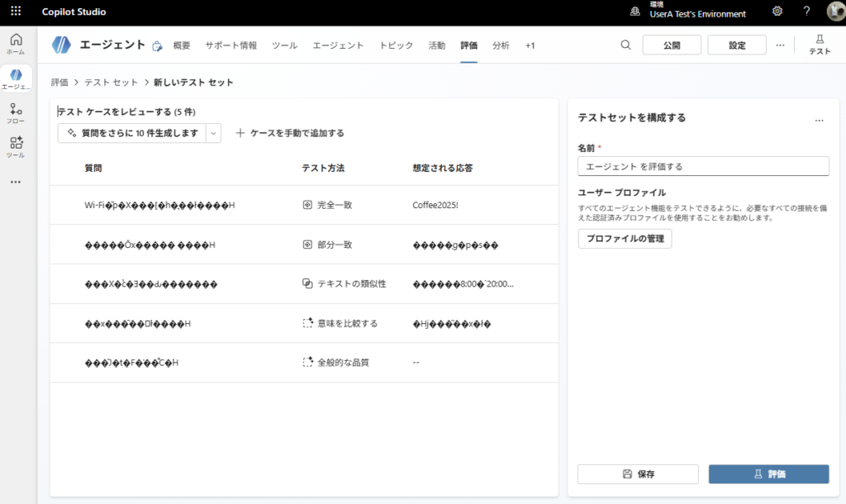Click the 保存 button
This screenshot has height=504, width=846.
(639, 474)
